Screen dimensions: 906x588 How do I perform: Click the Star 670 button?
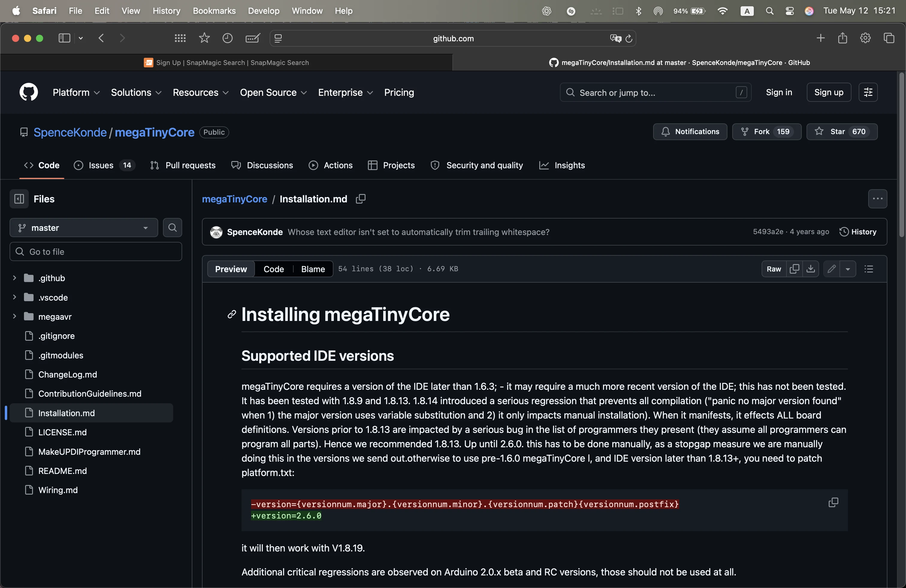point(842,132)
